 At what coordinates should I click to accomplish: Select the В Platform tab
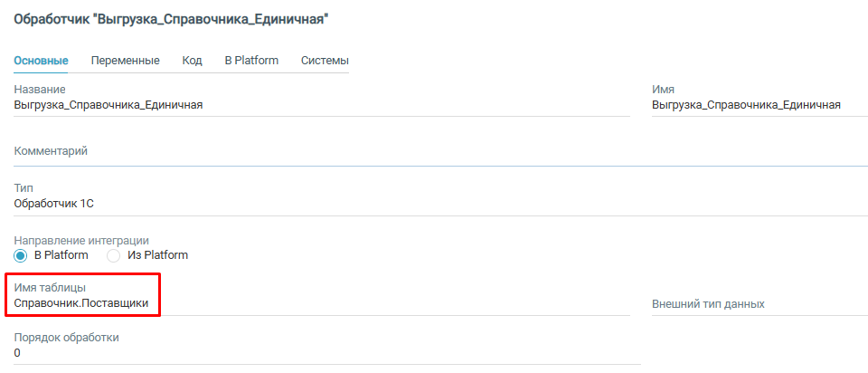251,61
